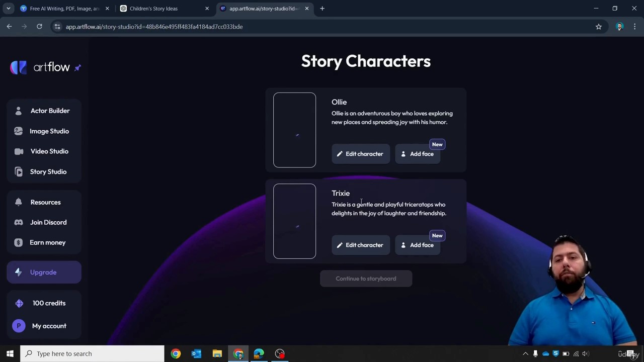Click the 100 credits indicator
The height and width of the screenshot is (362, 644).
[x=44, y=303]
